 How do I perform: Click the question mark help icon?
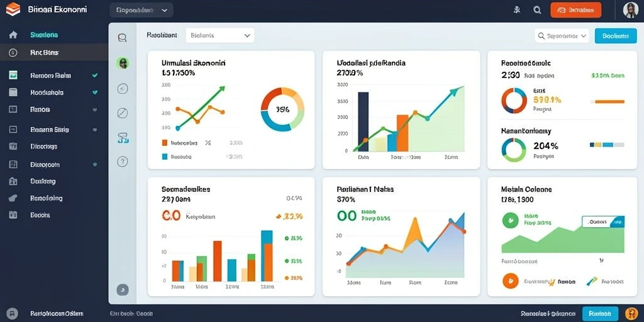tap(123, 162)
